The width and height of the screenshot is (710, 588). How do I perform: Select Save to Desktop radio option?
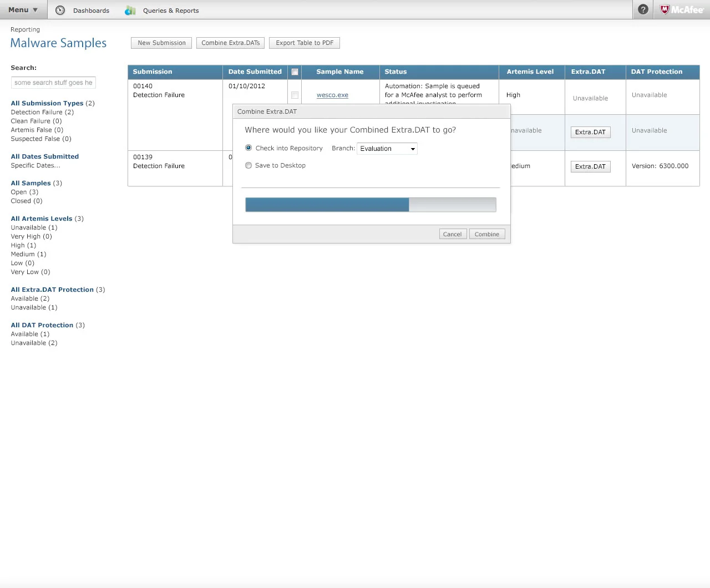[248, 165]
